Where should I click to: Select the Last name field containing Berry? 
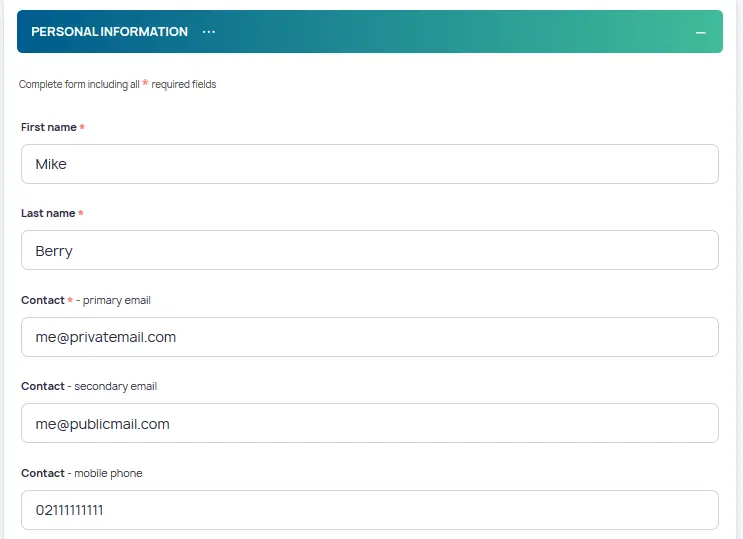[x=369, y=251]
